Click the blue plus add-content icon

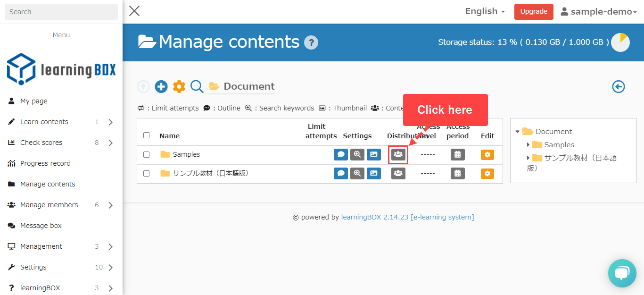click(x=161, y=86)
